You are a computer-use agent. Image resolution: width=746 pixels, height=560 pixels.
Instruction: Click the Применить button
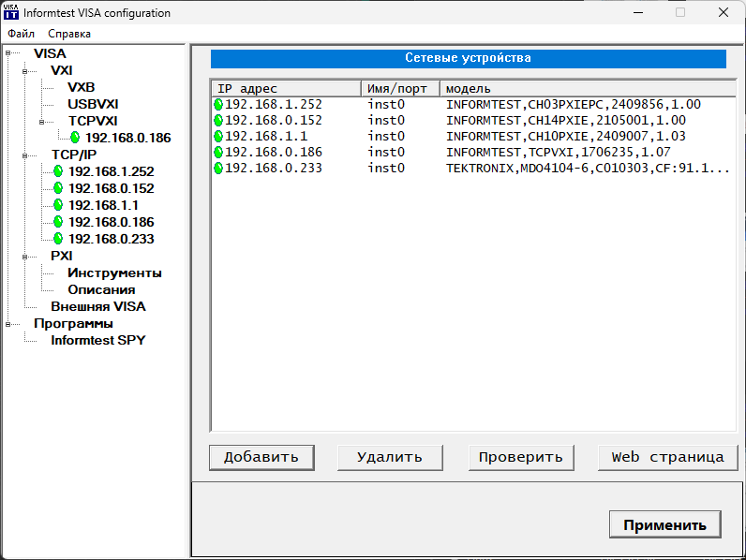click(x=664, y=524)
